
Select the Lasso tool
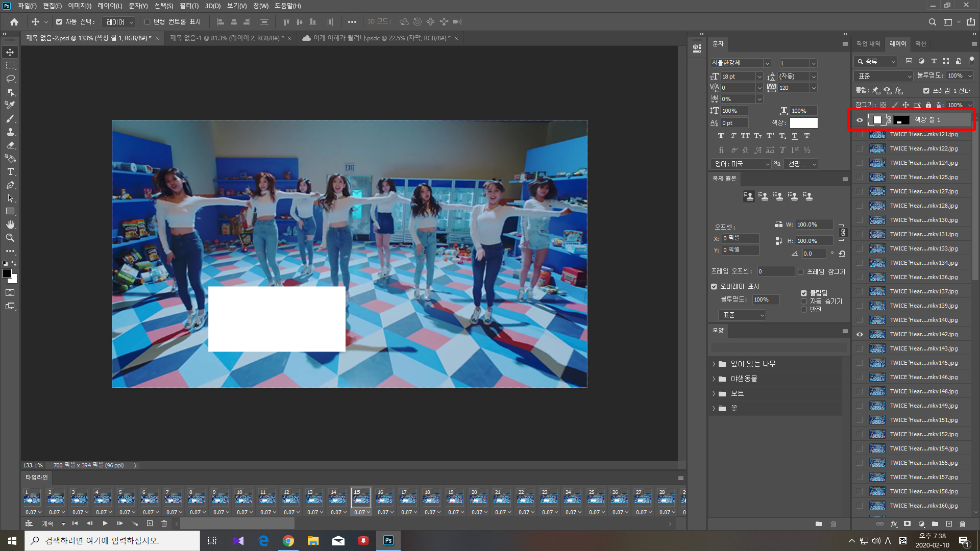pyautogui.click(x=10, y=79)
